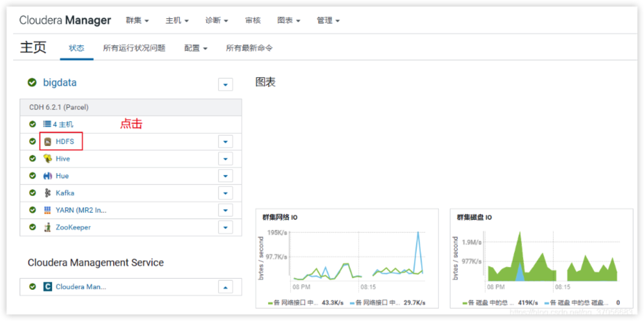
Task: Open the 群集 menu in top navigation
Action: 137,21
